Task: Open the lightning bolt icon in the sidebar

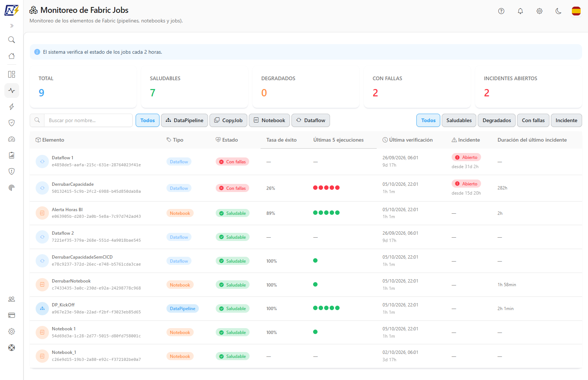Action: [12, 107]
